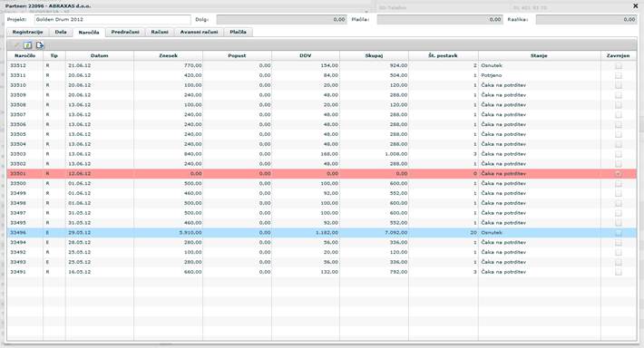Sort by the Skupaj column header
The height and width of the screenshot is (348, 644).
pyautogui.click(x=374, y=55)
